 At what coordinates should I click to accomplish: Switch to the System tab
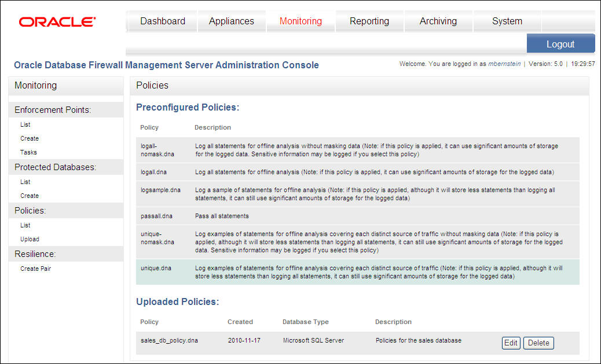click(x=507, y=21)
